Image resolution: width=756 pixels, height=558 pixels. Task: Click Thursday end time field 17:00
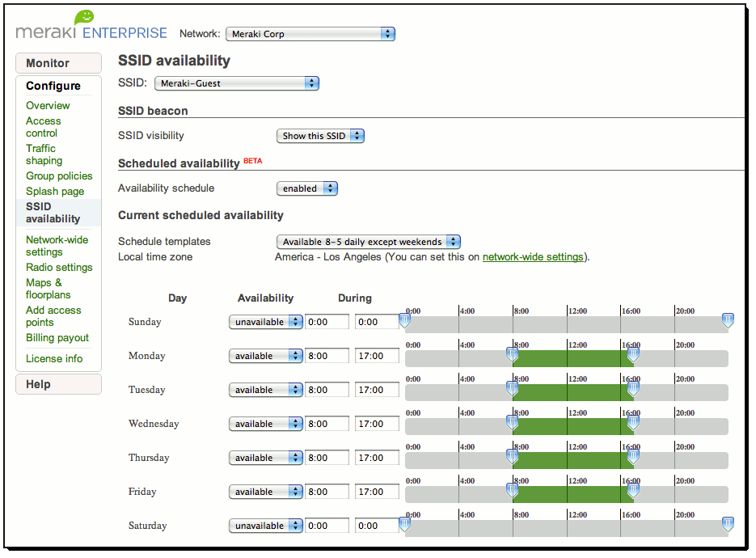(x=377, y=458)
